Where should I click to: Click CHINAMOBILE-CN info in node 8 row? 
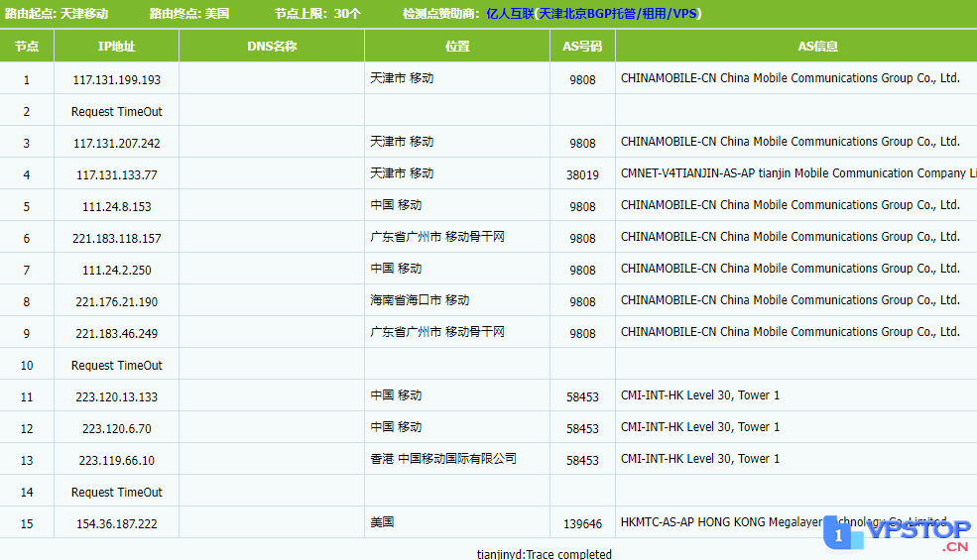tap(791, 300)
